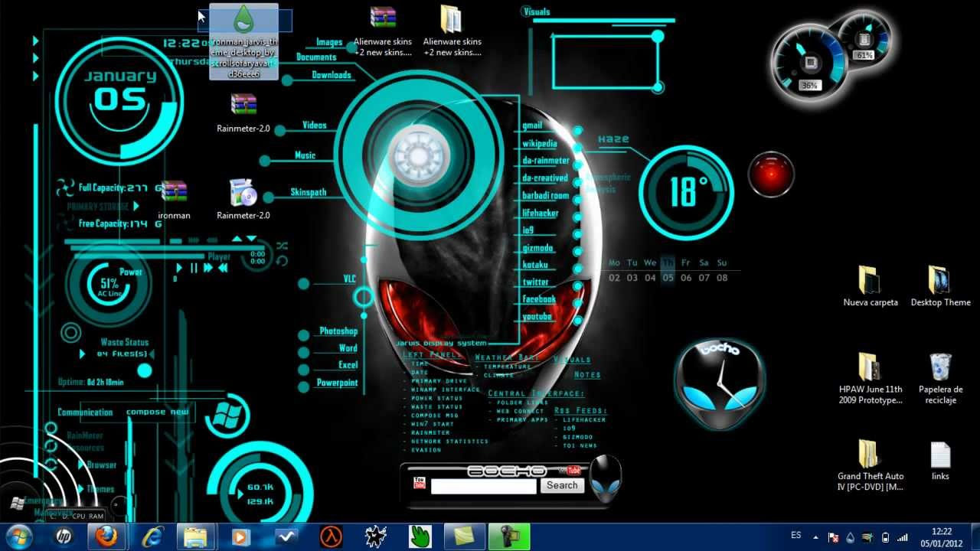This screenshot has width=980, height=551.
Task: Open lifehacker web link
Action: [541, 214]
